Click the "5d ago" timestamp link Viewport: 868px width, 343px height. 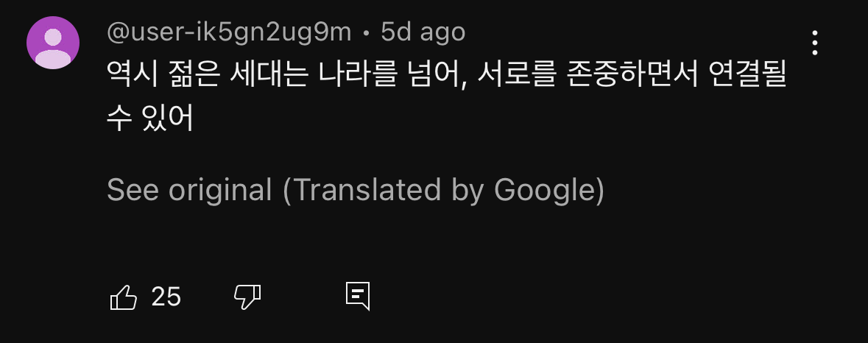tap(423, 32)
